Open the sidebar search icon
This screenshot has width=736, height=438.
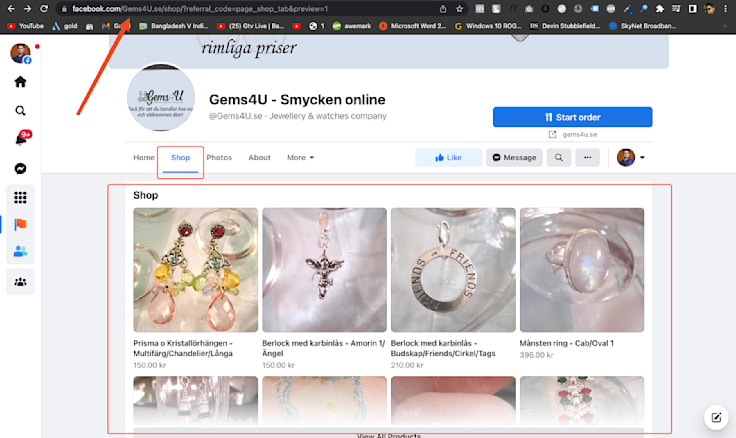pos(20,111)
